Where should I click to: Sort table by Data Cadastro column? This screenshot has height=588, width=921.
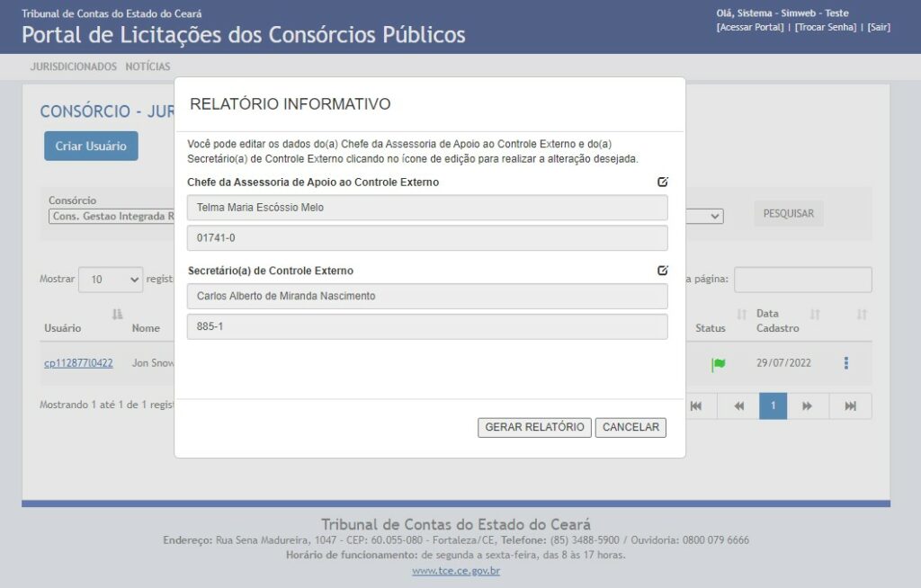pyautogui.click(x=815, y=315)
